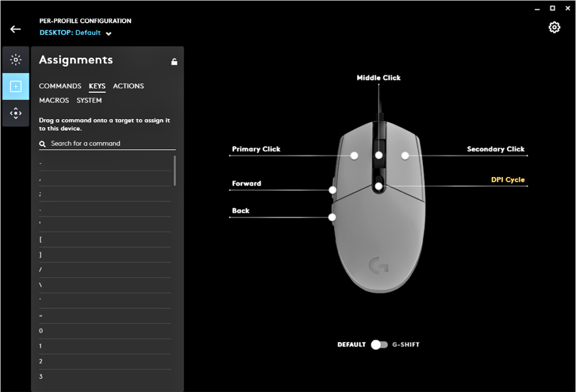Image resolution: width=576 pixels, height=392 pixels.
Task: Select the '/' key row
Action: point(105,270)
